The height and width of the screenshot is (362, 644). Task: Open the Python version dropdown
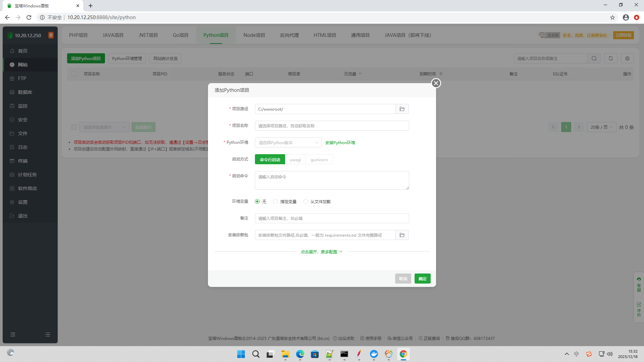click(x=288, y=142)
